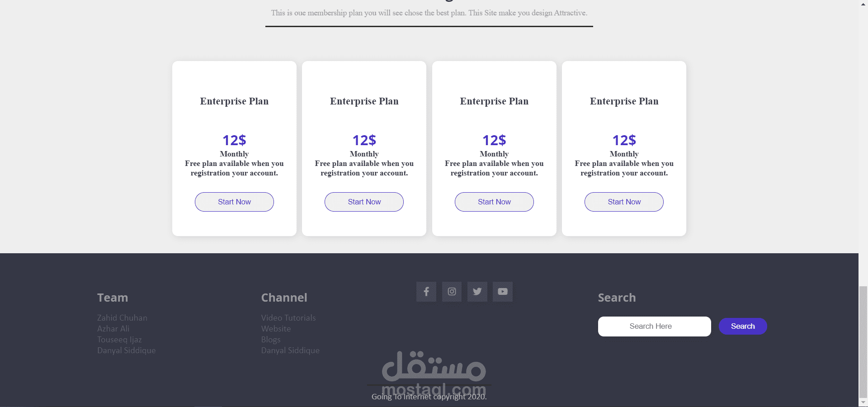The image size is (868, 407).
Task: Open the YouTube social icon
Action: pos(502,292)
